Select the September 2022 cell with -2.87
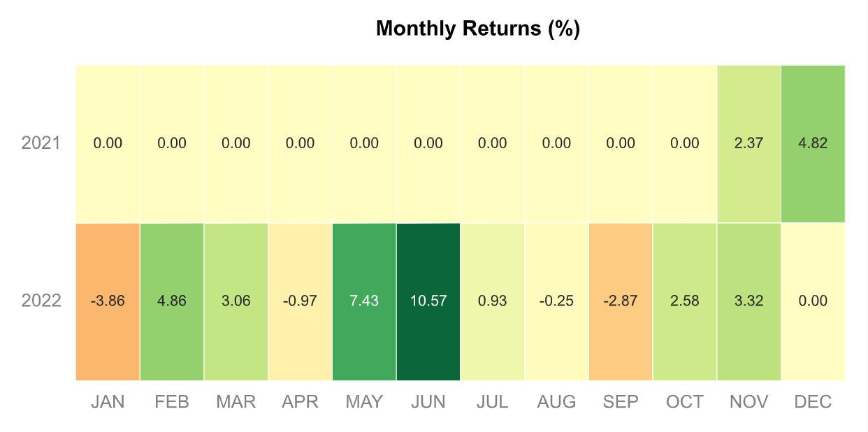Viewport: 868px width, 432px height. (621, 302)
